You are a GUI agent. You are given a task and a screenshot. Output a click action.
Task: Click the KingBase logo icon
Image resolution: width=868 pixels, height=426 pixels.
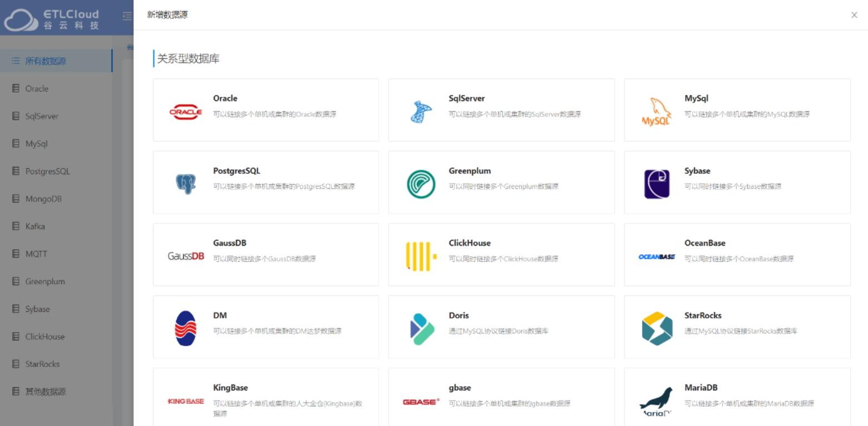186,401
